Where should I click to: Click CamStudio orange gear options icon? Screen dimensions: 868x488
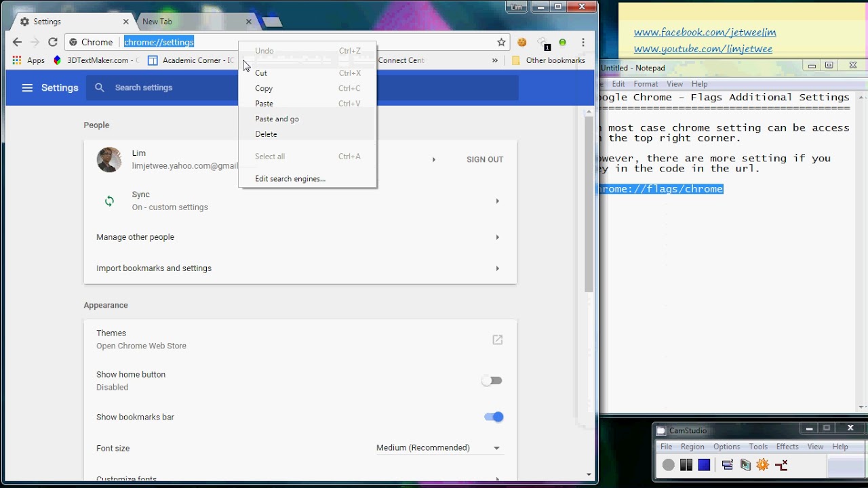pos(763,465)
